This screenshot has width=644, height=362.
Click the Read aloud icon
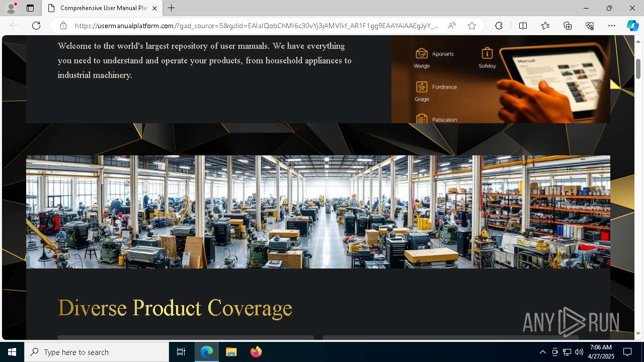tap(452, 26)
